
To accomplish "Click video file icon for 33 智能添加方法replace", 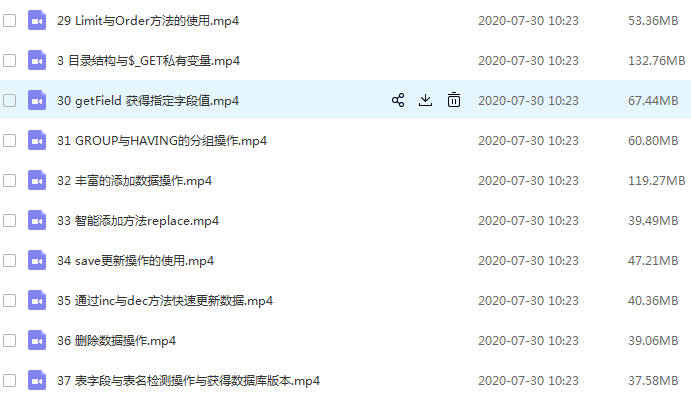I will pos(37,220).
